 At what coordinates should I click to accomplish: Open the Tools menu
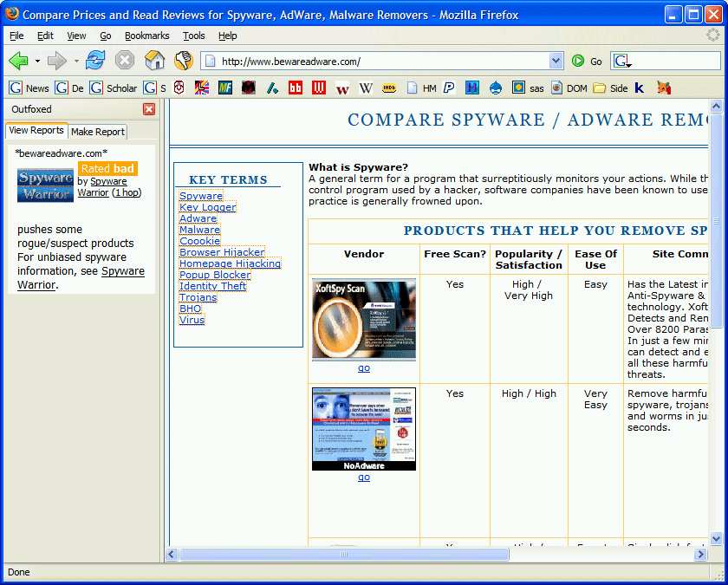193,36
